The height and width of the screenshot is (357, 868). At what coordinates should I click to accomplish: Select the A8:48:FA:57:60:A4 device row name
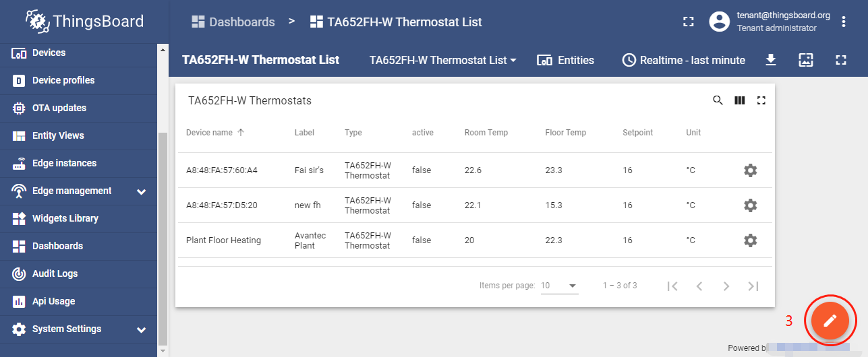[x=222, y=170]
